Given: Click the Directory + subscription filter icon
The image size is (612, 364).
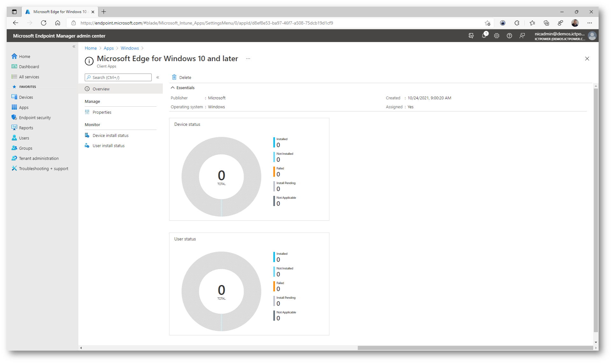Looking at the screenshot, I should tap(471, 36).
